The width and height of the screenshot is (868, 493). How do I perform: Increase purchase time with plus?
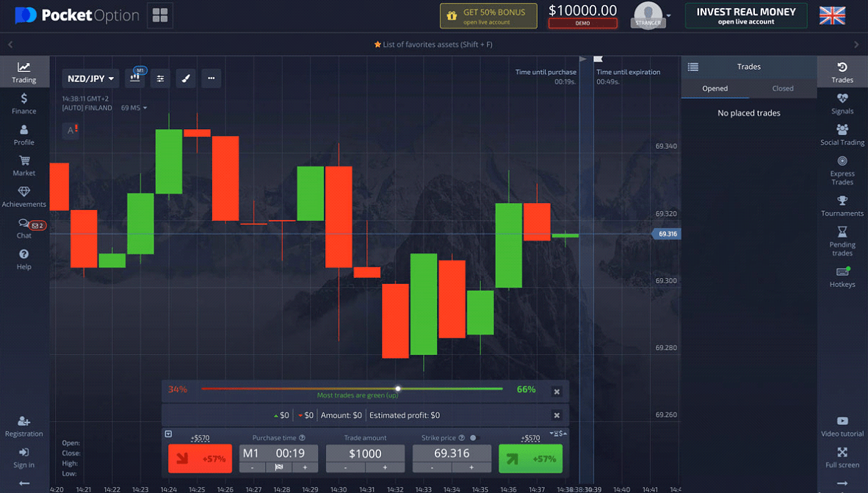coord(305,467)
